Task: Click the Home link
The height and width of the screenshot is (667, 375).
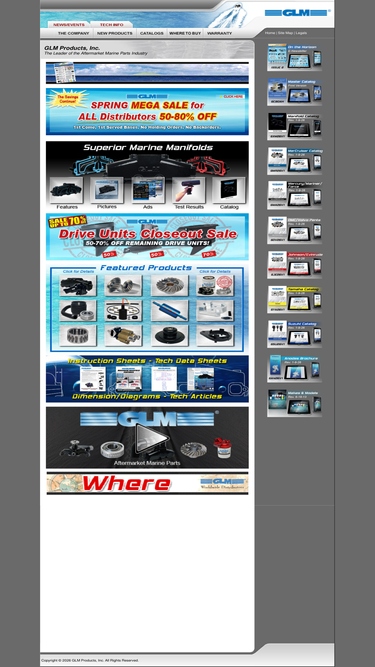Action: (x=270, y=33)
